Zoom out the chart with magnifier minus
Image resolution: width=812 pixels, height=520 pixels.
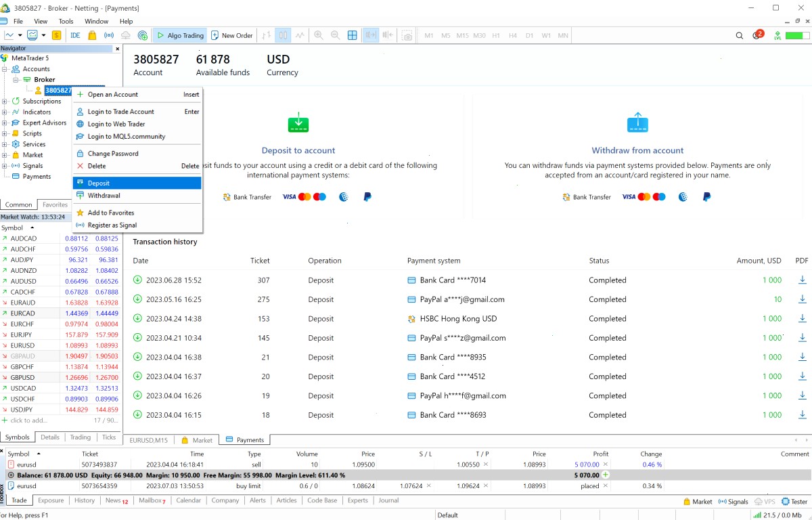(x=336, y=35)
